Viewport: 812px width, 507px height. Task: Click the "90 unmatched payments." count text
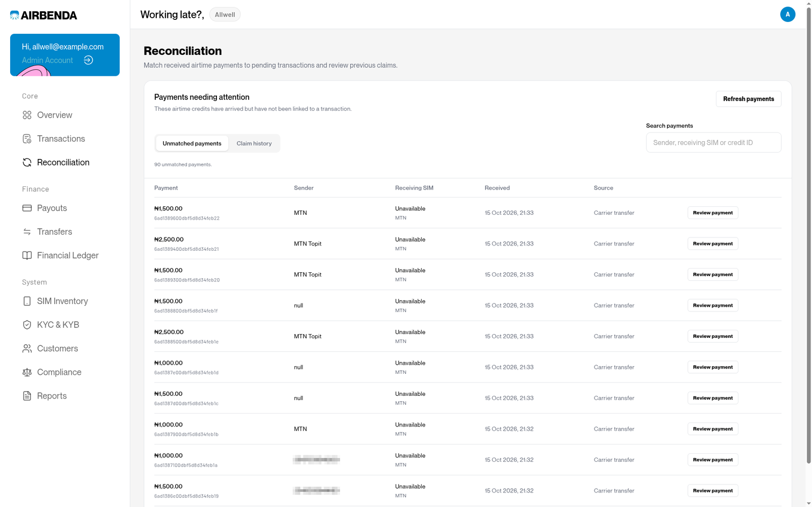pyautogui.click(x=183, y=164)
